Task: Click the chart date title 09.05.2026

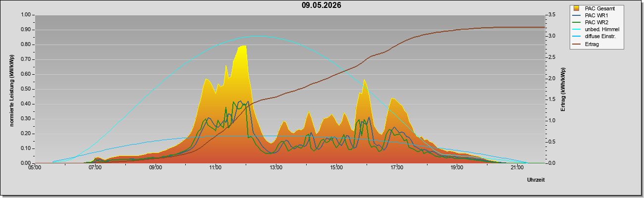Action: [x=321, y=5]
